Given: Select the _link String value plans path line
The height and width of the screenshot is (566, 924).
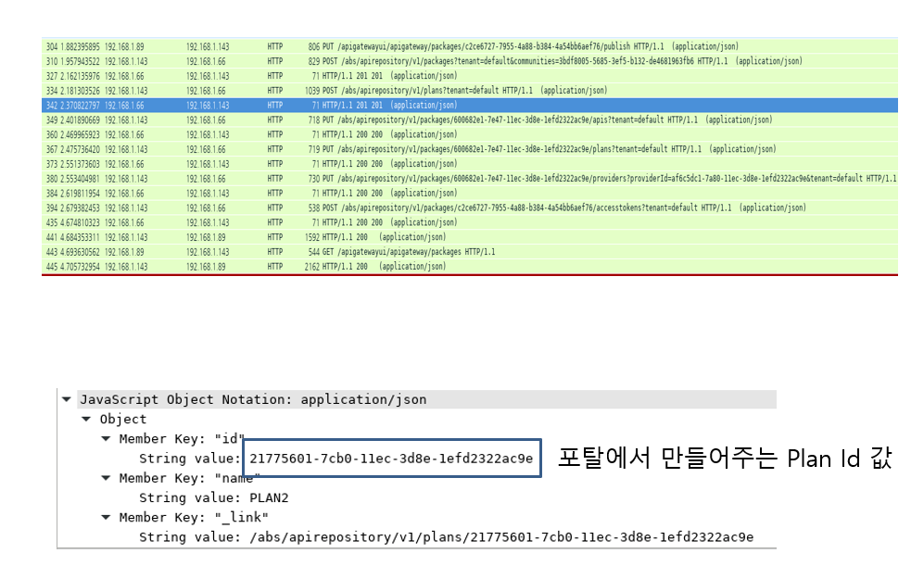Looking at the screenshot, I should pos(446,537).
